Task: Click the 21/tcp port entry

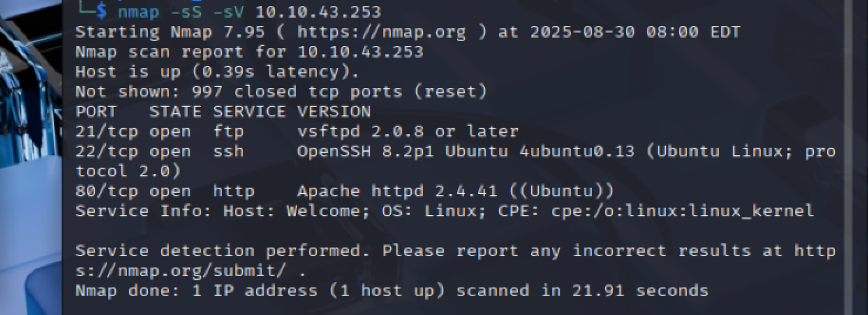Action: (107, 132)
